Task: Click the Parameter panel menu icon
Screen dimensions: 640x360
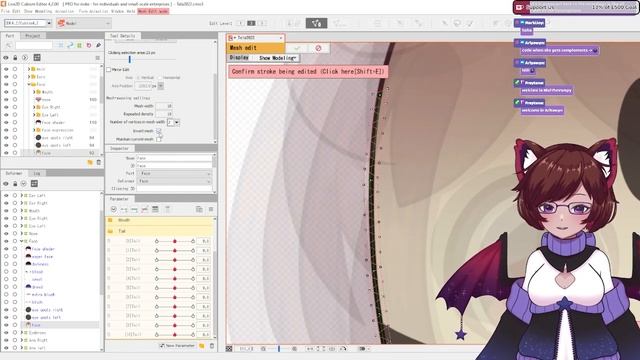Action: click(211, 209)
